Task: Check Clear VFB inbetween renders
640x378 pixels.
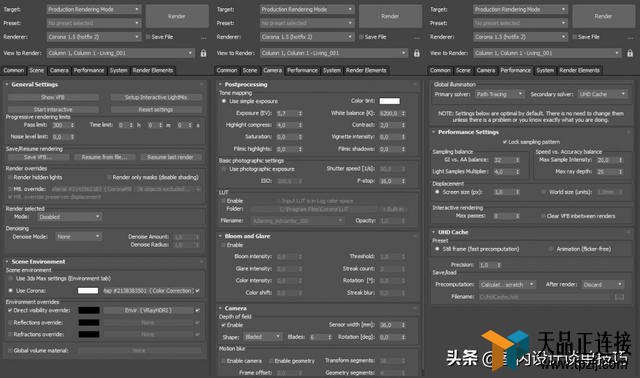Action: coord(543,216)
